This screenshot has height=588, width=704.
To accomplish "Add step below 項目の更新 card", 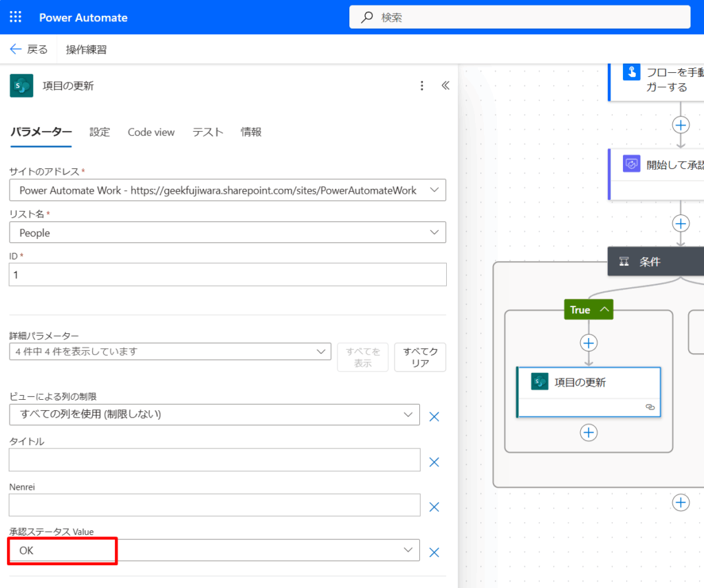I will point(588,433).
